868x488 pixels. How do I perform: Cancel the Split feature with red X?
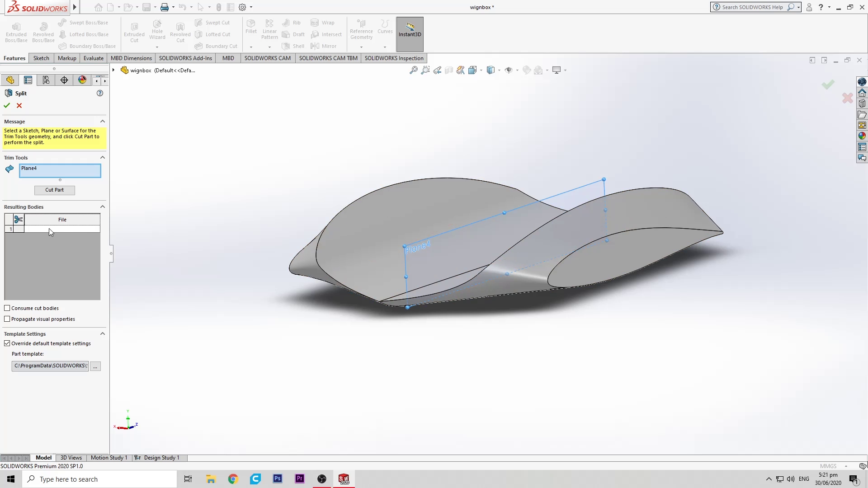pyautogui.click(x=19, y=105)
